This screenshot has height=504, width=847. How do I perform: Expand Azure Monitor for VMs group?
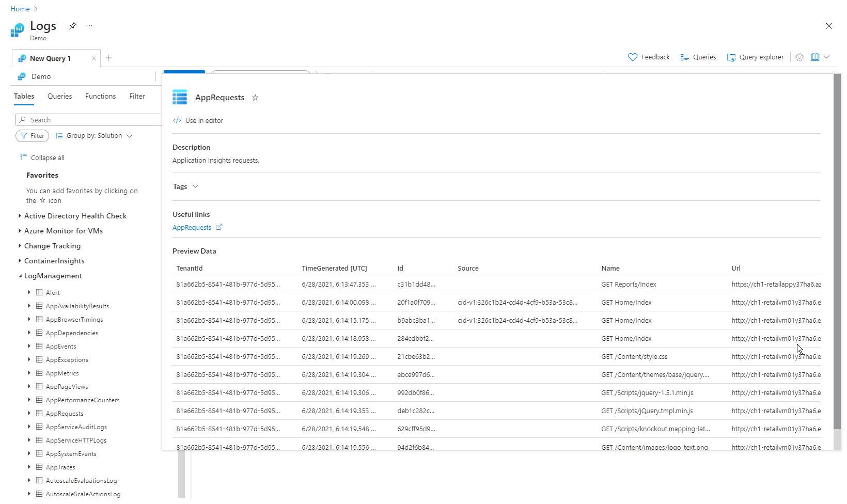point(20,231)
